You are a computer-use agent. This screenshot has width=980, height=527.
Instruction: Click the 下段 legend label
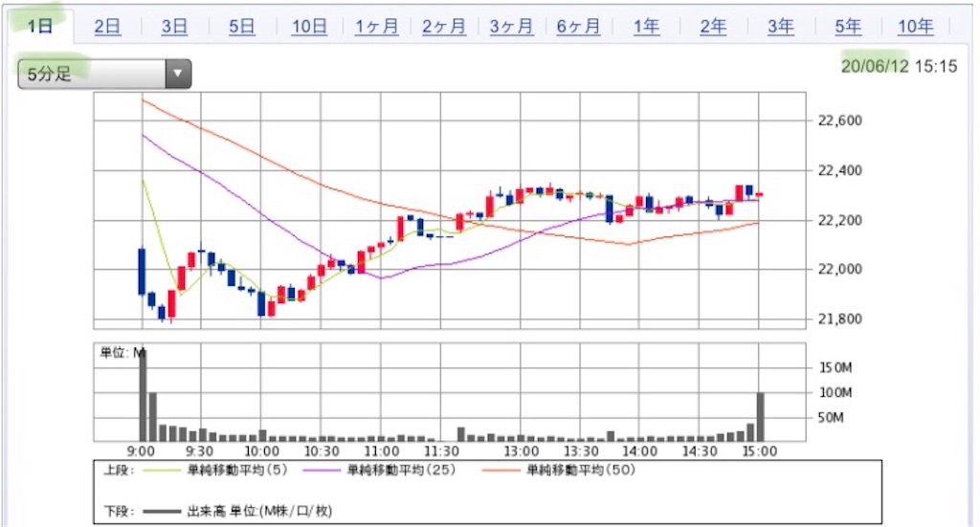tap(119, 512)
